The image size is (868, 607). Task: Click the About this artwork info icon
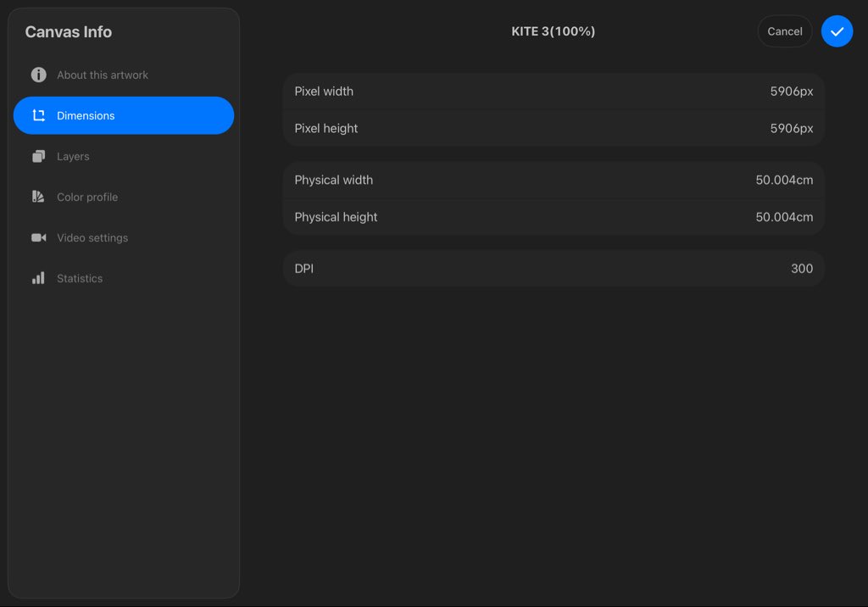(x=38, y=75)
